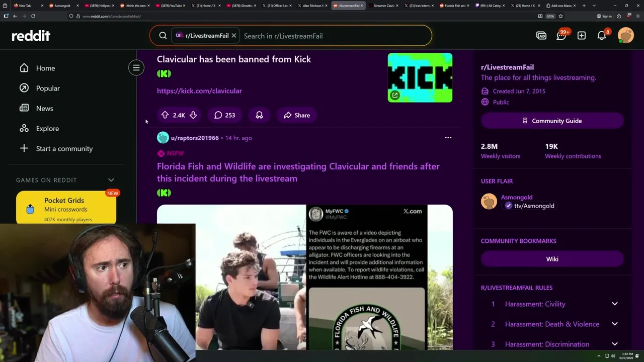Open the Florida Fish and Wildlife post image
The width and height of the screenshot is (644, 362).
304,277
